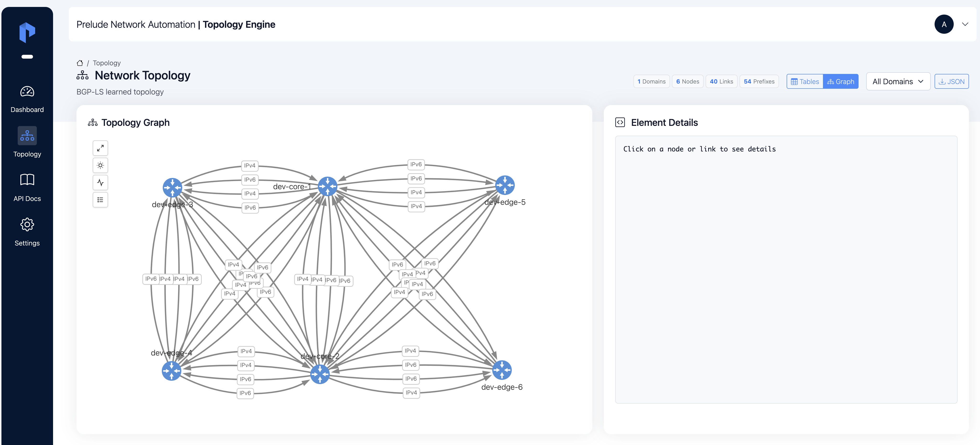
Task: Click the API Docs label in sidebar
Action: (x=27, y=199)
